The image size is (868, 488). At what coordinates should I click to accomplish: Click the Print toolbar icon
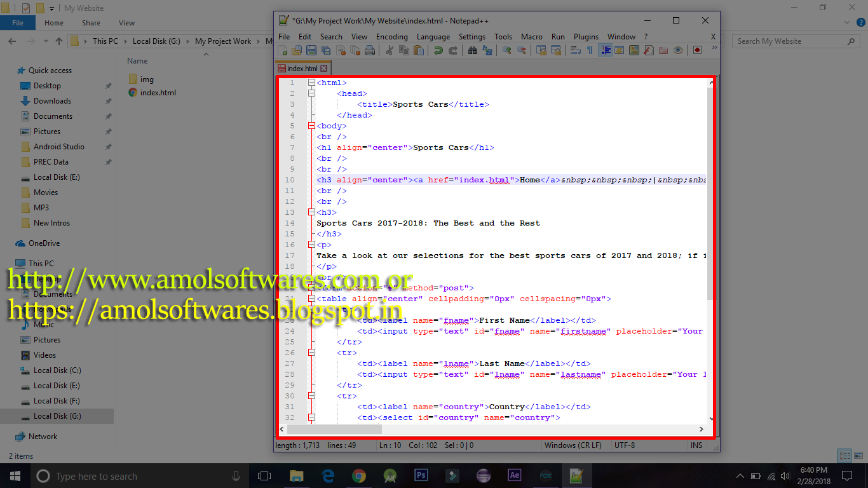370,50
